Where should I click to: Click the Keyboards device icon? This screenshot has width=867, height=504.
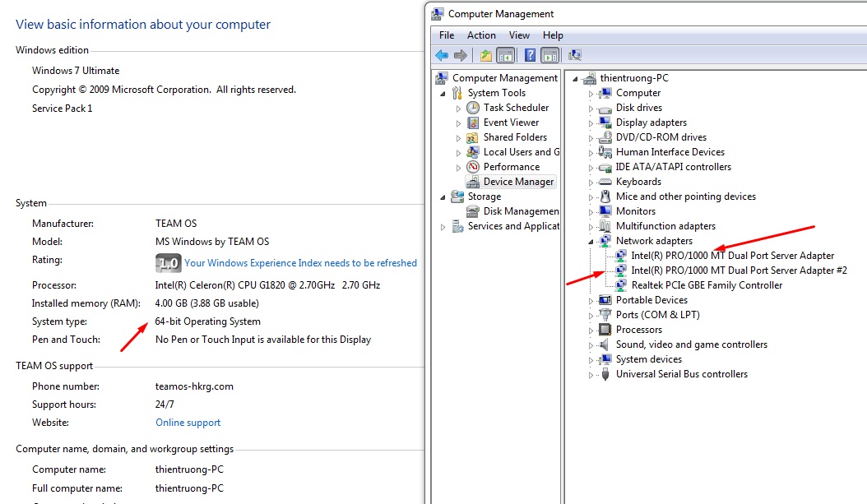pyautogui.click(x=605, y=182)
